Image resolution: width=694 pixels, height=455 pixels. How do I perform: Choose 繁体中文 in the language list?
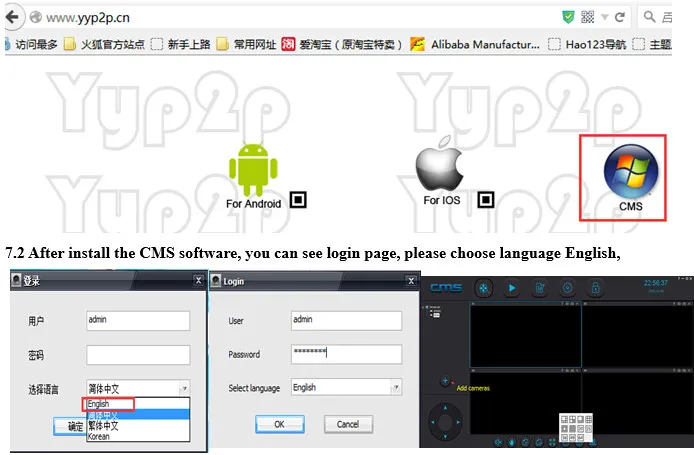point(138,425)
